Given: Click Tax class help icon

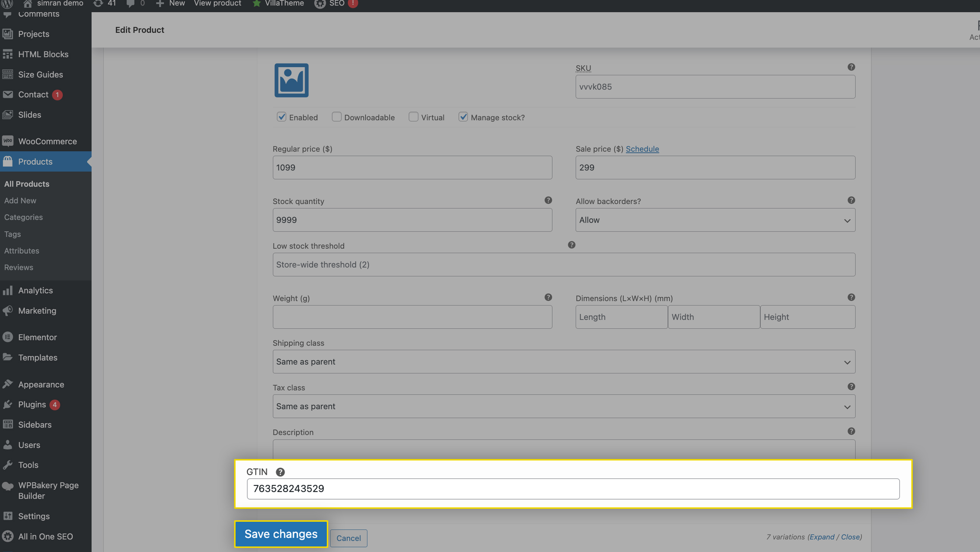Looking at the screenshot, I should point(851,387).
